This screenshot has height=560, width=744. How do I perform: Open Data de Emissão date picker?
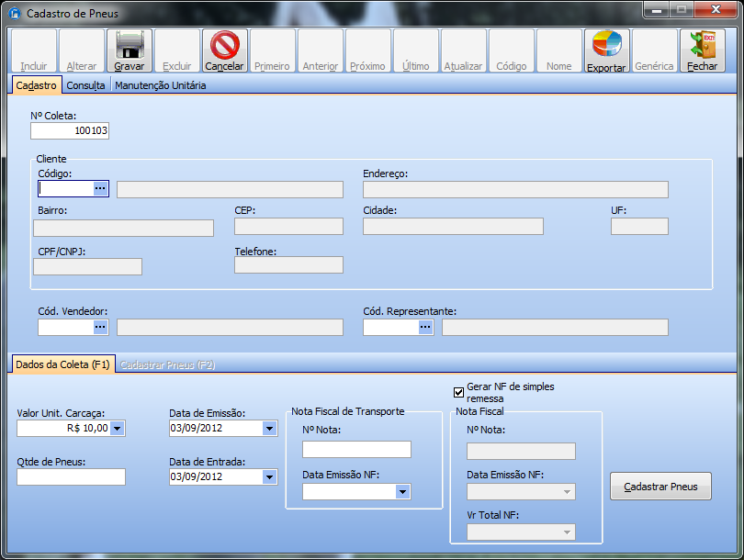coord(269,428)
